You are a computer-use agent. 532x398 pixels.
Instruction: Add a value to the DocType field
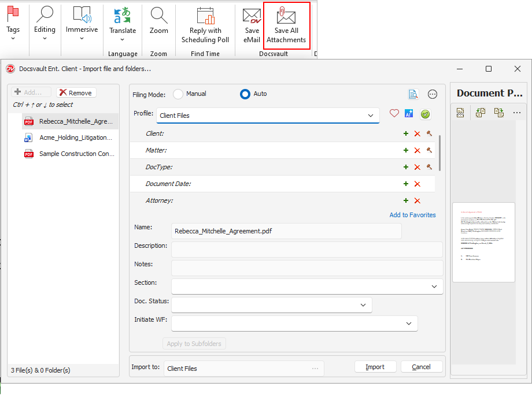pyautogui.click(x=406, y=167)
